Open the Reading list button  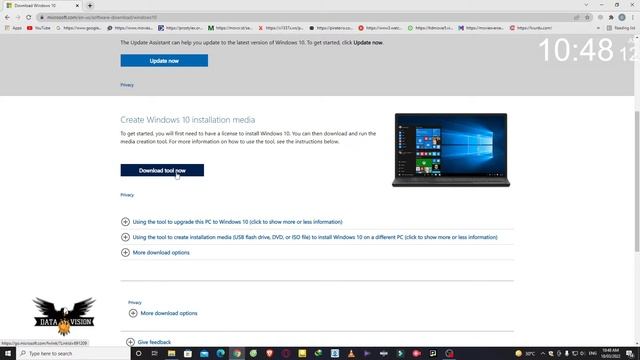point(621,28)
